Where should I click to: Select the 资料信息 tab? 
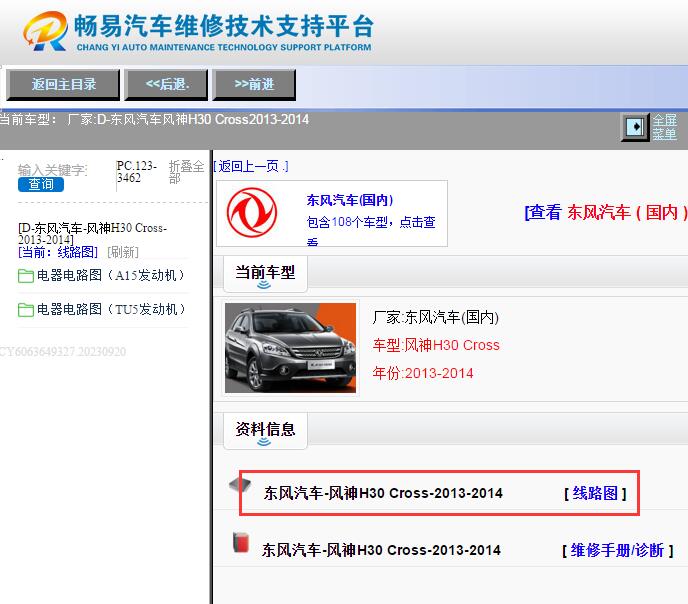pyautogui.click(x=265, y=431)
